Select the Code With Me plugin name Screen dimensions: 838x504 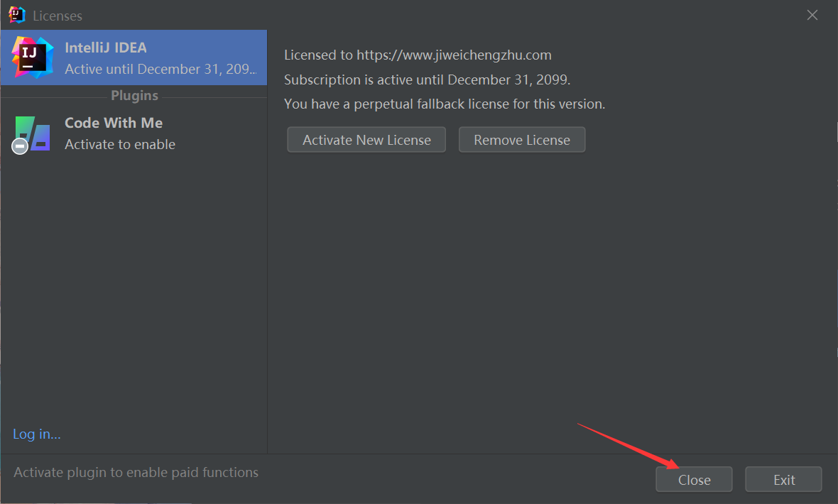tap(114, 123)
